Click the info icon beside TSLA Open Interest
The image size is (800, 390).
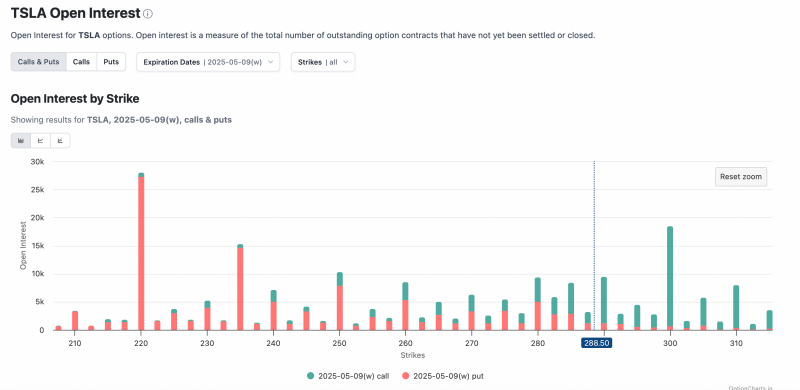pyautogui.click(x=148, y=14)
